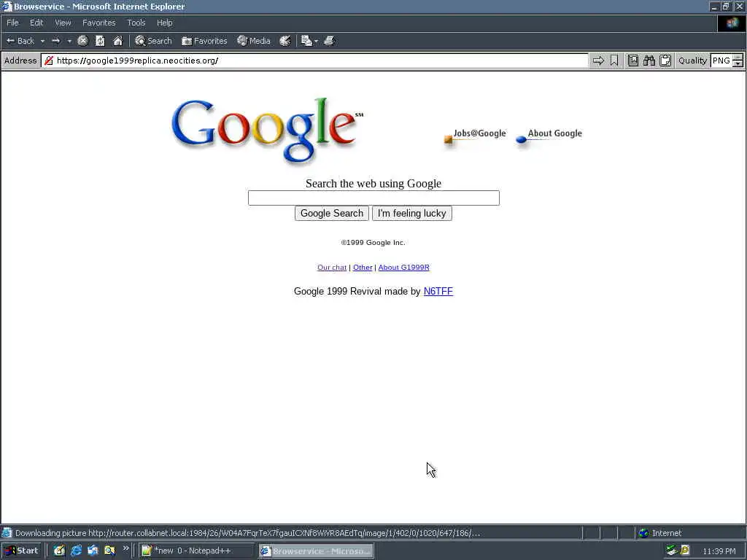
Task: Expand the Mail button dropdown arrow
Action: click(316, 41)
